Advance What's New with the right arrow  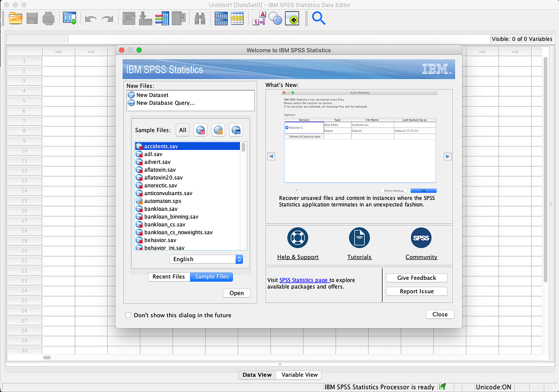(x=448, y=156)
